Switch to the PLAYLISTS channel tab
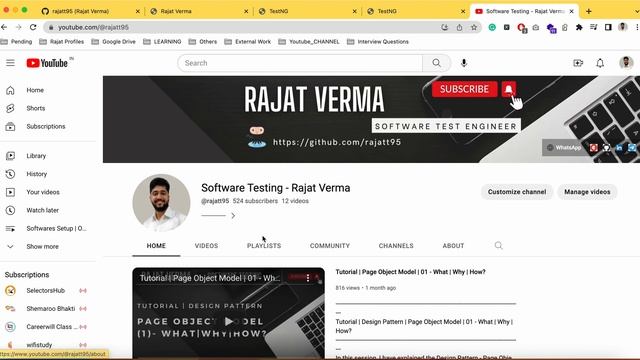640x360 pixels. (264, 246)
